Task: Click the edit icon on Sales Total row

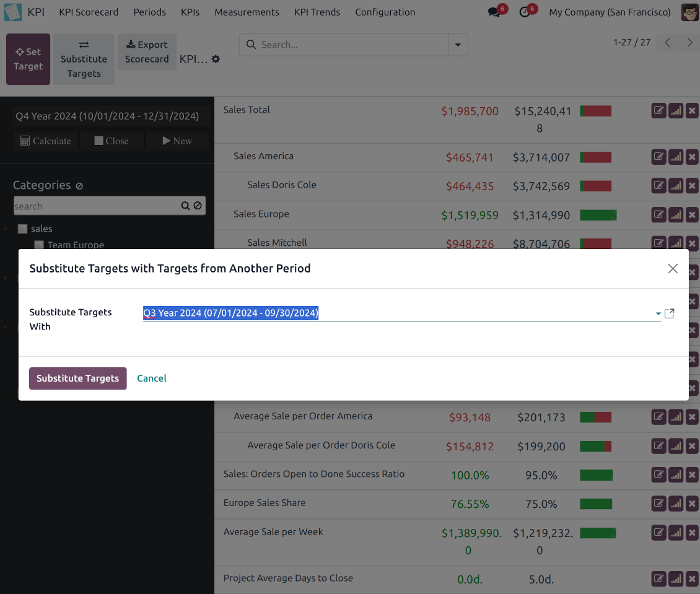Action: click(x=658, y=111)
